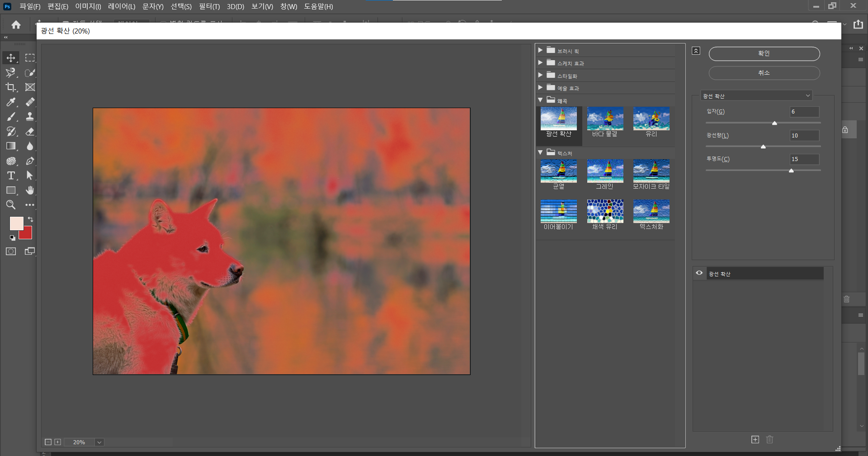Select the Move tool
The image size is (868, 456).
pos(11,58)
